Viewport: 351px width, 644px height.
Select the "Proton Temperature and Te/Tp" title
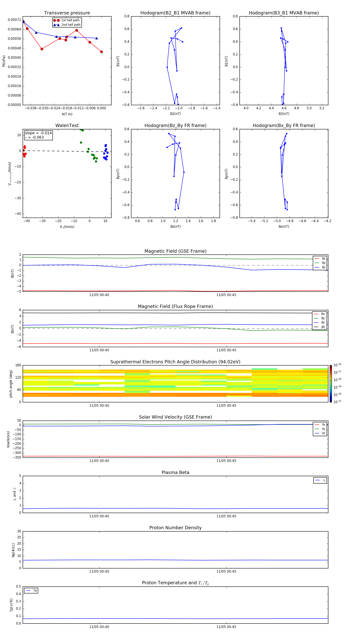coord(175,583)
